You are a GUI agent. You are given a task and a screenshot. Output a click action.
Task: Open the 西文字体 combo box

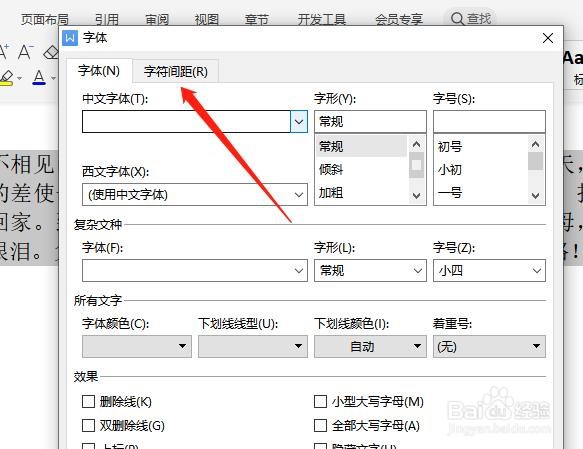[195, 194]
